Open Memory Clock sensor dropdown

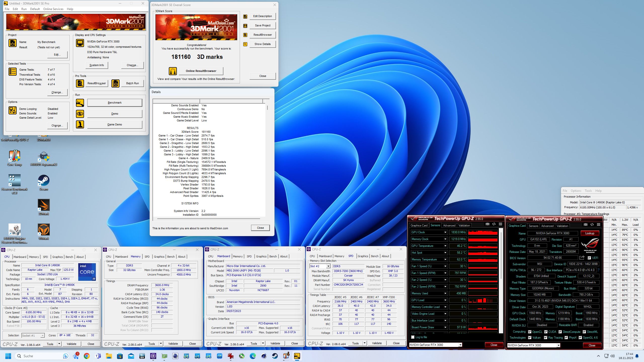click(445, 239)
